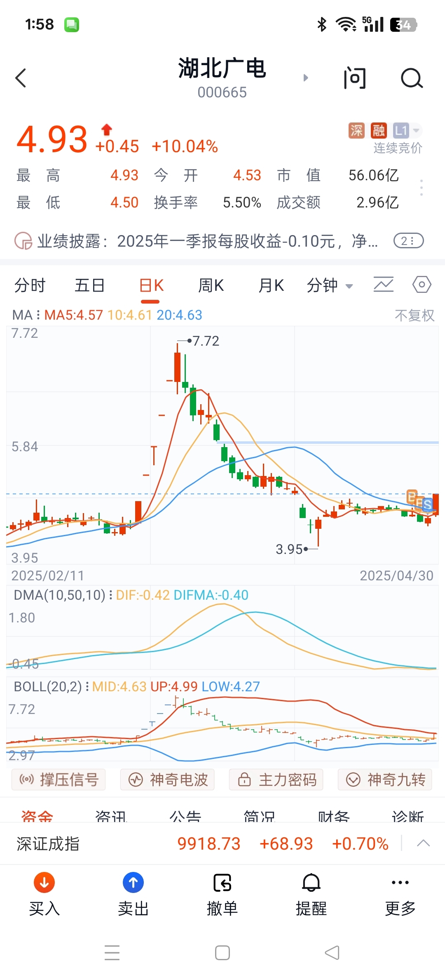Tap 换手率 value 5.50%
The width and height of the screenshot is (445, 980).
(x=242, y=203)
